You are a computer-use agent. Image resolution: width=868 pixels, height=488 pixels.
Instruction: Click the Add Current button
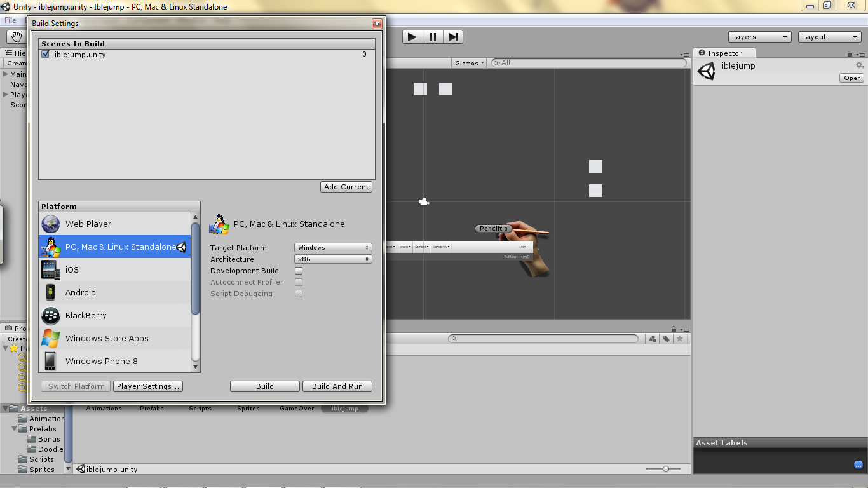[x=346, y=187]
